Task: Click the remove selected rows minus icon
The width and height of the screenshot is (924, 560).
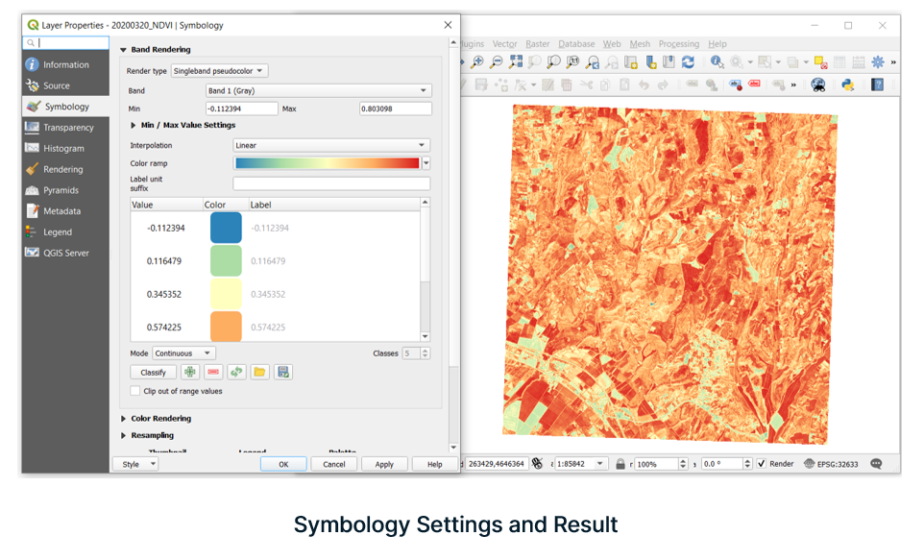Action: pyautogui.click(x=213, y=372)
